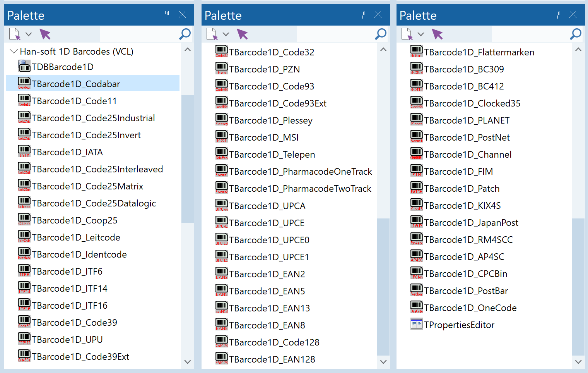
Task: Click the TBarcode1D_UPCA barcode icon
Action: (222, 205)
